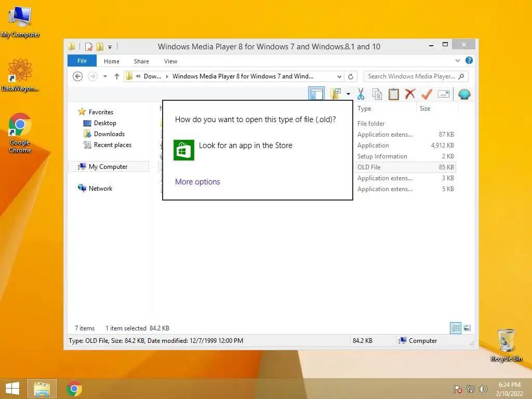Click the Setup Information row
Image resolution: width=532 pixels, height=399 pixels.
pos(405,156)
